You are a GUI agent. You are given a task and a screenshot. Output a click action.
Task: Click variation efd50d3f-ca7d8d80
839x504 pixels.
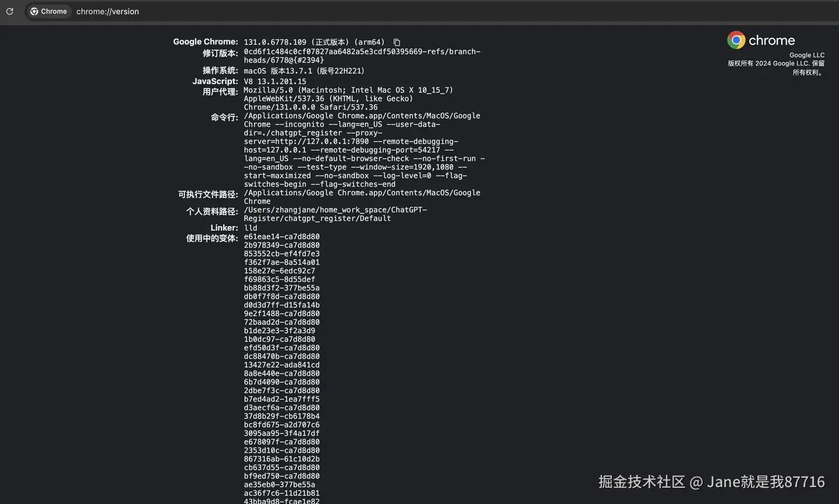tap(281, 348)
